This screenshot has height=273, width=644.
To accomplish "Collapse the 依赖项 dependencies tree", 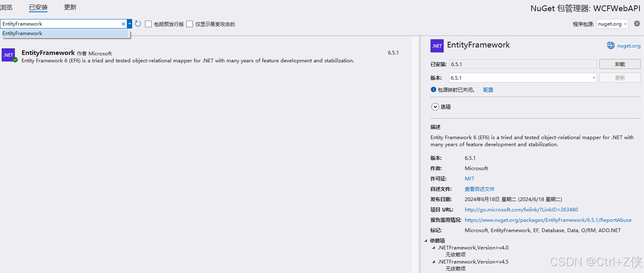I will [x=426, y=240].
